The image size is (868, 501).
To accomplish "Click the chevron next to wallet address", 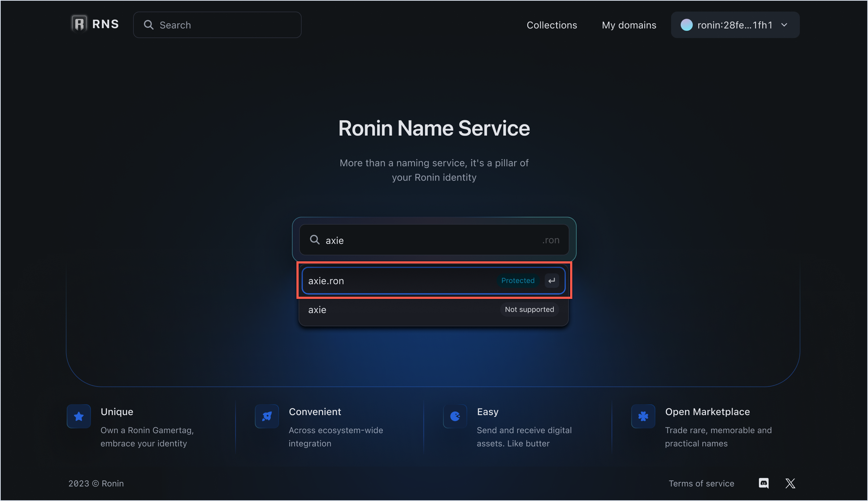I will (784, 25).
